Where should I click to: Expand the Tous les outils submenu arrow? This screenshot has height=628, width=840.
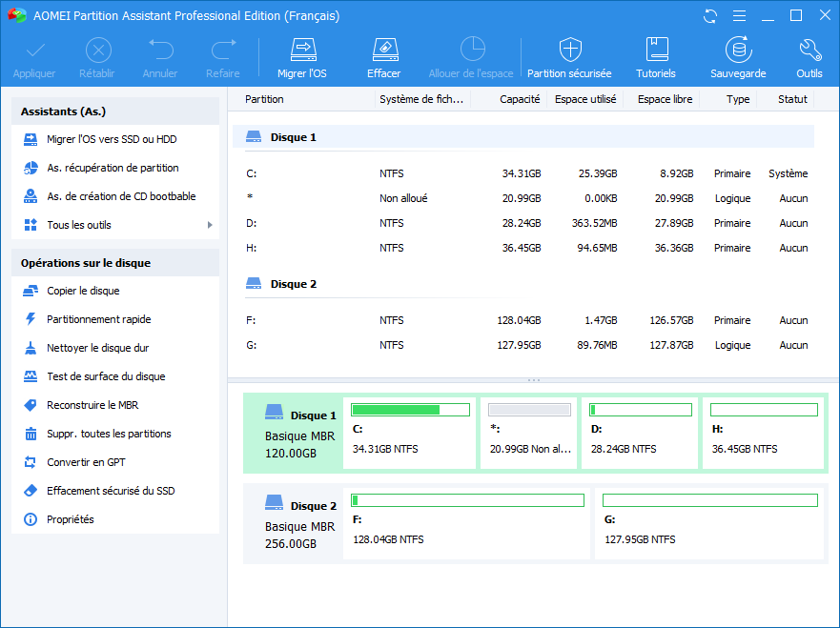[209, 225]
